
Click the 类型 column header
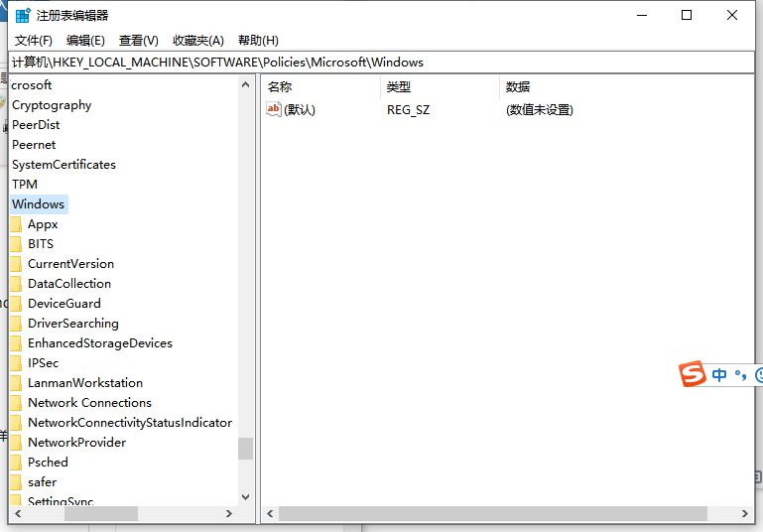399,87
